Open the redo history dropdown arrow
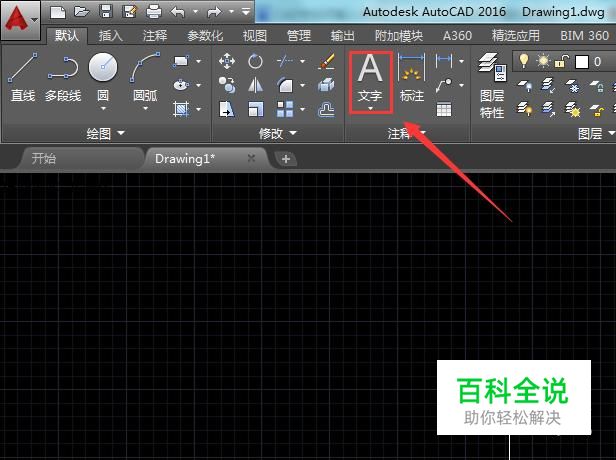The height and width of the screenshot is (460, 616). click(231, 12)
